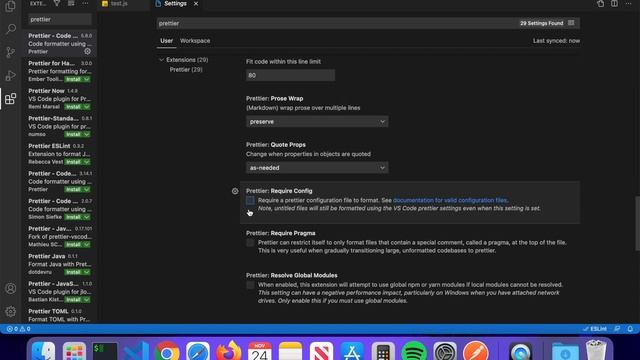Open Install dropdown arrow for Prettier Java
This screenshot has width=640, height=360.
tap(87, 272)
